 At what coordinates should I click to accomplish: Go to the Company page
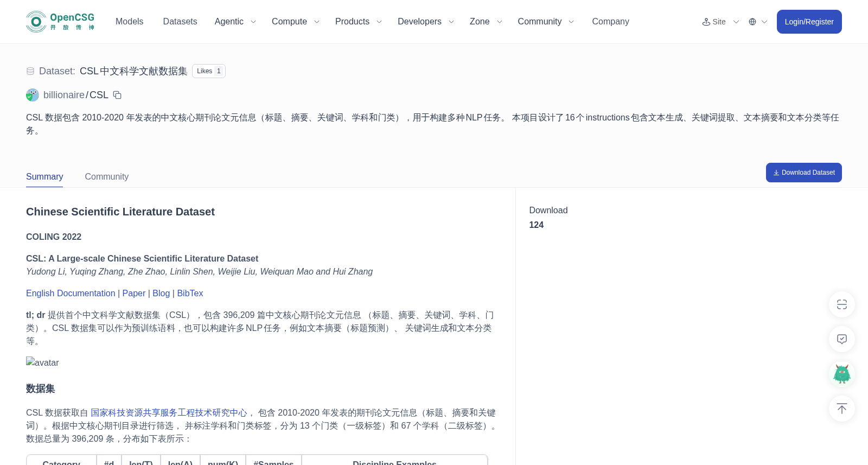610,22
